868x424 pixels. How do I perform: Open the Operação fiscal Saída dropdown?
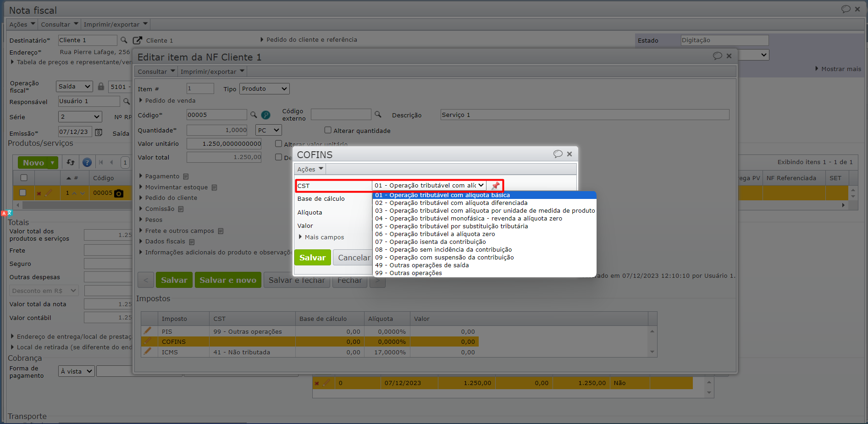click(75, 86)
